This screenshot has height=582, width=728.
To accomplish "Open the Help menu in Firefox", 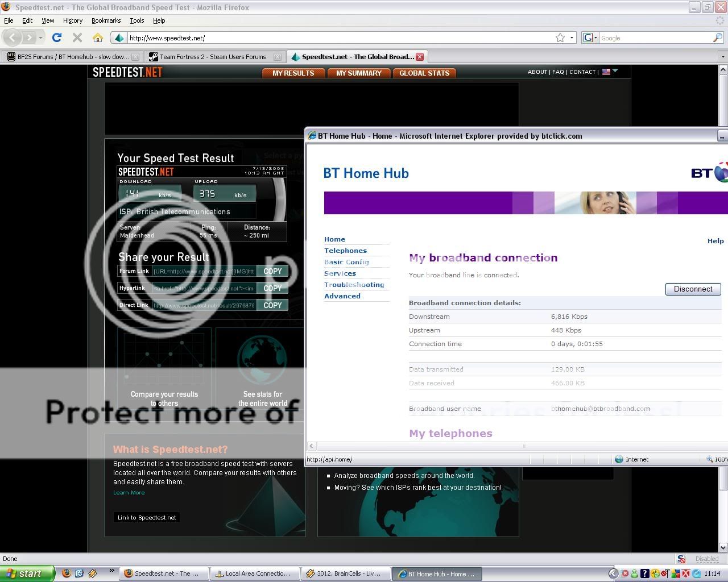I will click(159, 20).
